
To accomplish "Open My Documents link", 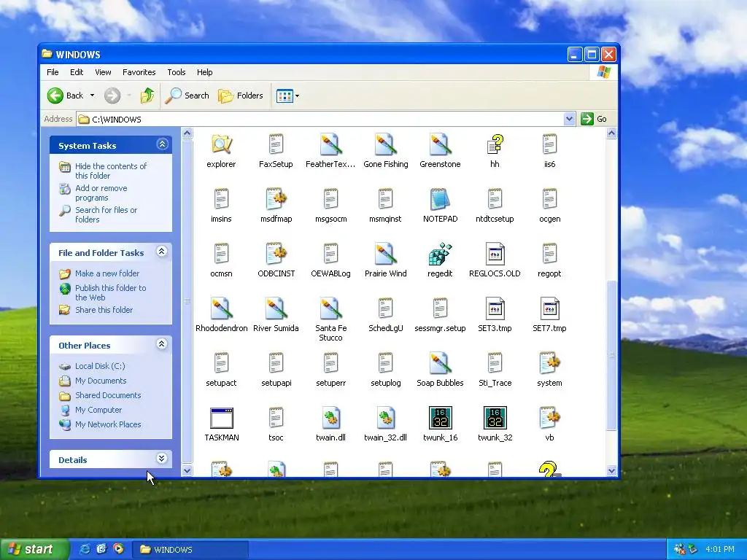I will (x=101, y=381).
